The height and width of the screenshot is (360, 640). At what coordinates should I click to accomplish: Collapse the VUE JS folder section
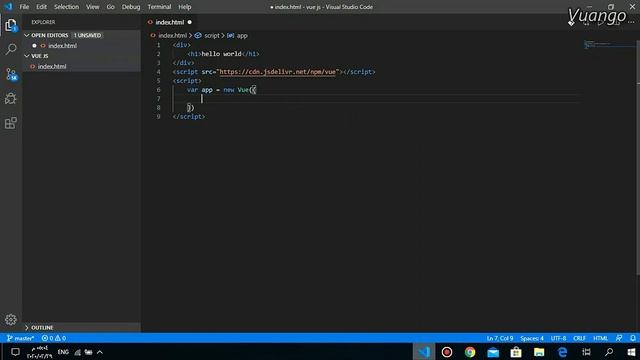click(x=39, y=56)
